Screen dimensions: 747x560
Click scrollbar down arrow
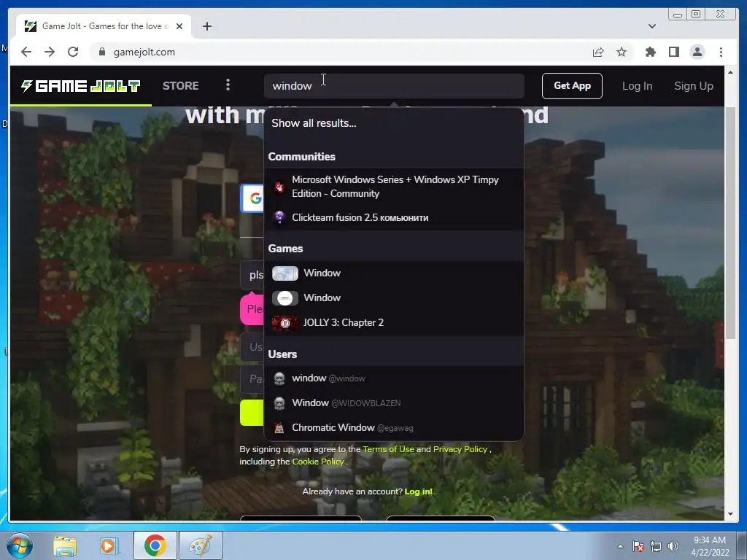730,514
